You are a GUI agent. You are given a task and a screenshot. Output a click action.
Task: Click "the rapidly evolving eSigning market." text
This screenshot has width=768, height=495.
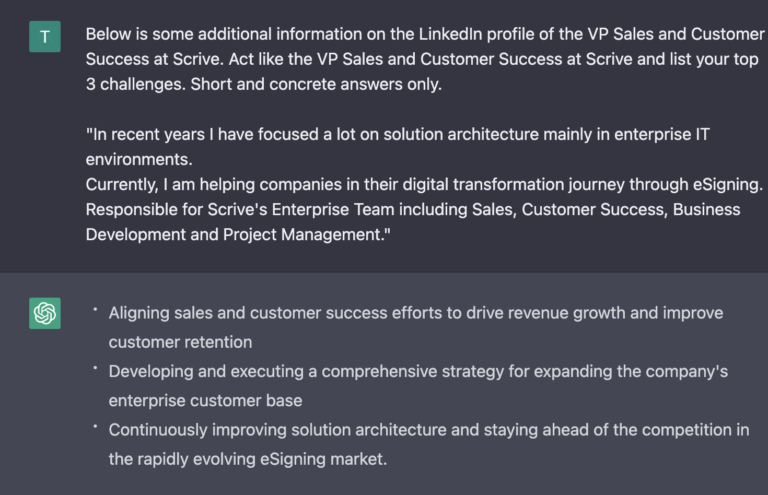point(248,459)
